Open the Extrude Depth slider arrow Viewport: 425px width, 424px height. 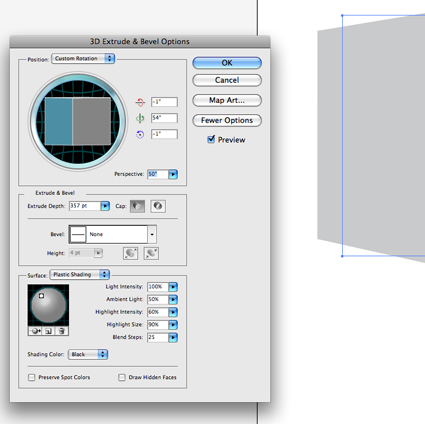105,206
